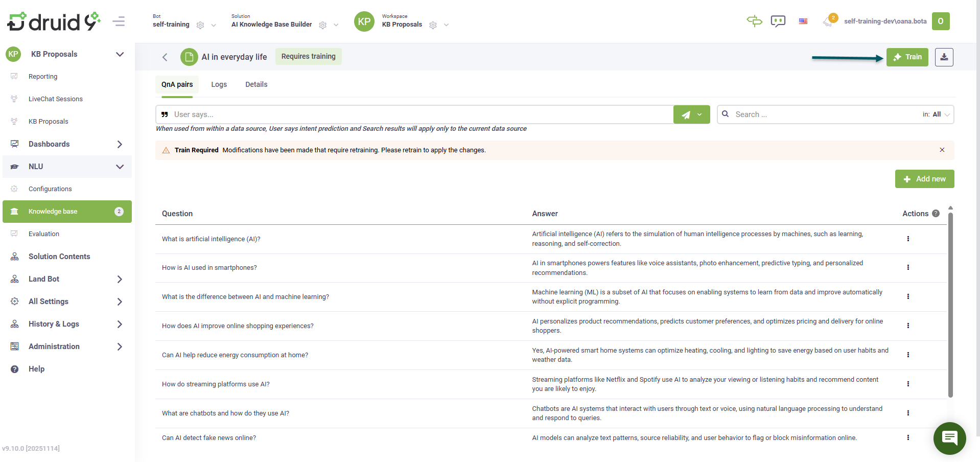
Task: Open Knowledge base in the sidebar
Action: [x=67, y=212]
